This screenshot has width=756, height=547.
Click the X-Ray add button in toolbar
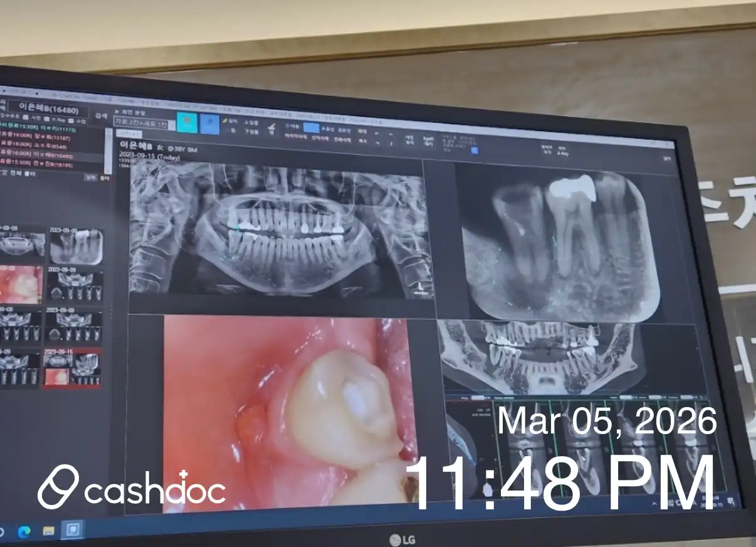click(x=562, y=151)
